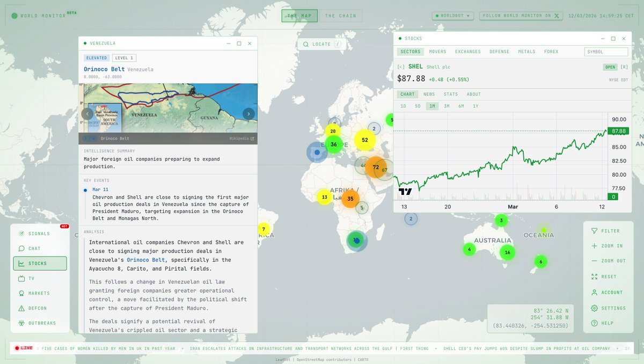The height and width of the screenshot is (364, 644).
Task: Close the Venezuela window
Action: coord(250,43)
